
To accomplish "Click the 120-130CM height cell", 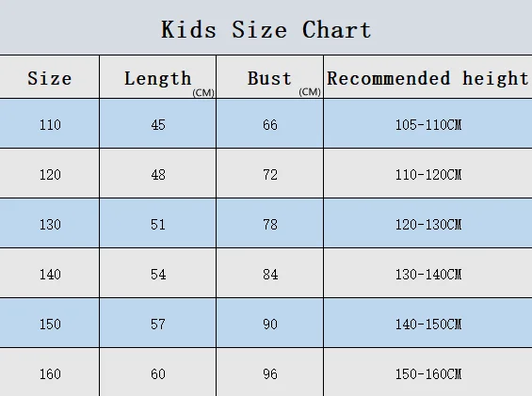I will pyautogui.click(x=428, y=225).
